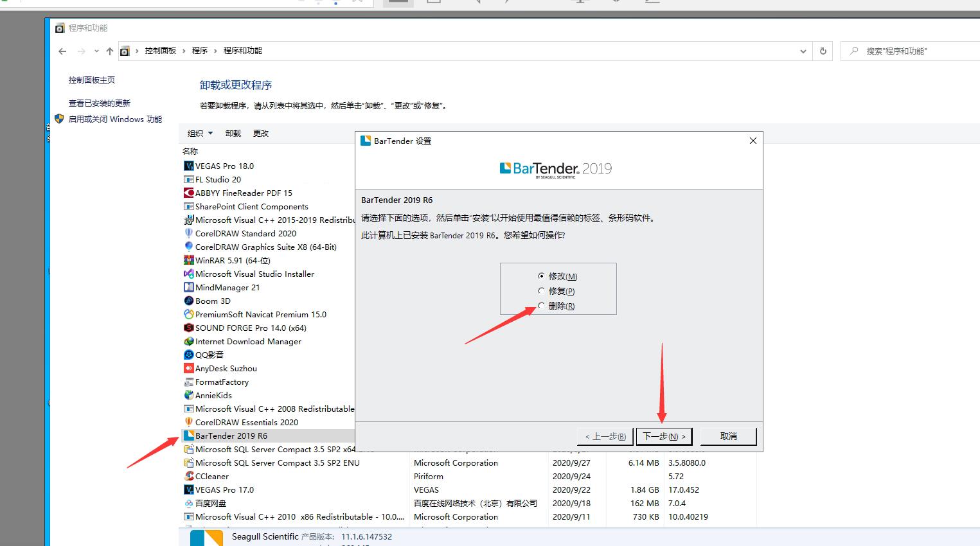Click publisher cell Piriform

pyautogui.click(x=429, y=477)
